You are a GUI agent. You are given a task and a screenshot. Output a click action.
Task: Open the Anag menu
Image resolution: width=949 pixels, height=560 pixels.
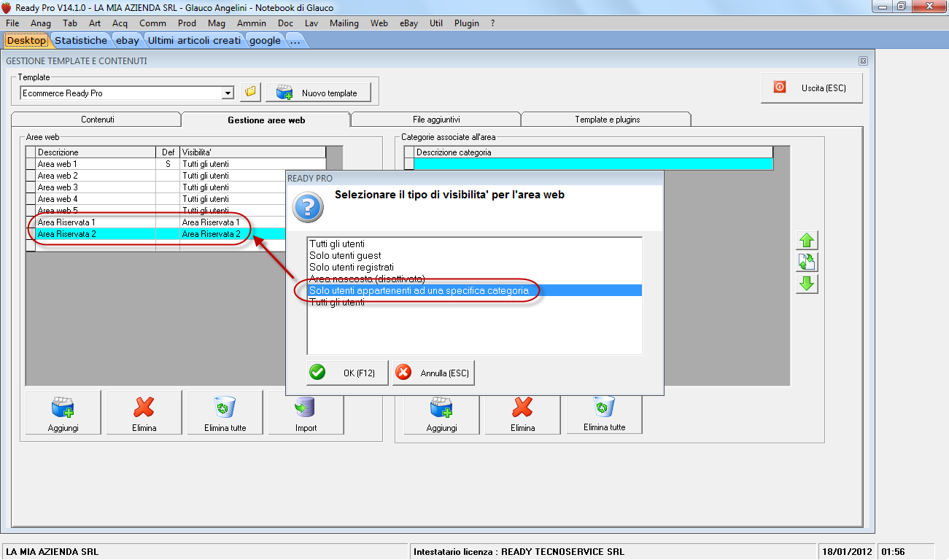coord(41,23)
